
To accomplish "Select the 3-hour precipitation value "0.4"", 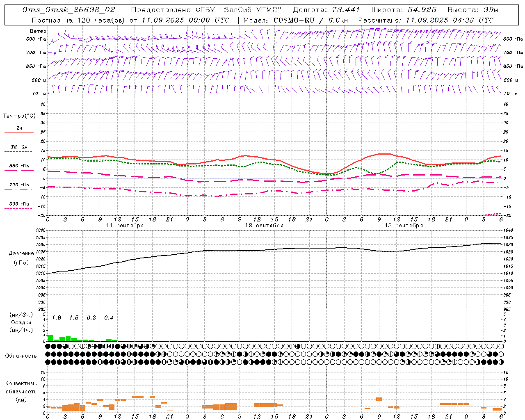I will tap(109, 318).
